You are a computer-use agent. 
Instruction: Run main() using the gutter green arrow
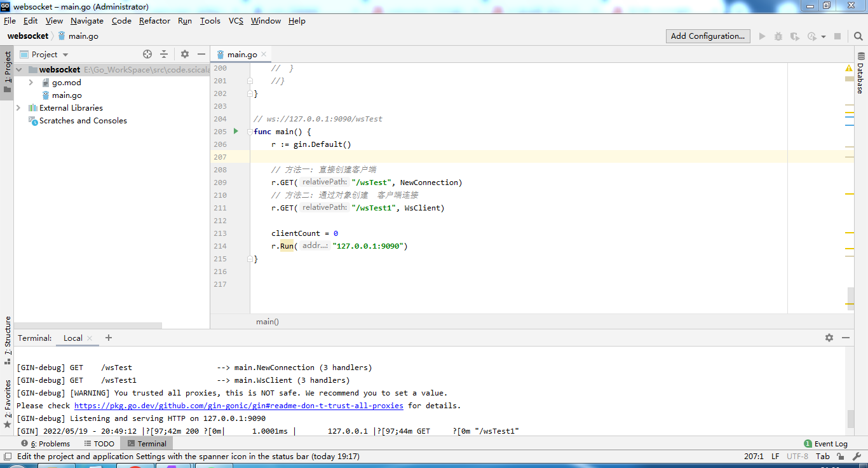tap(235, 131)
